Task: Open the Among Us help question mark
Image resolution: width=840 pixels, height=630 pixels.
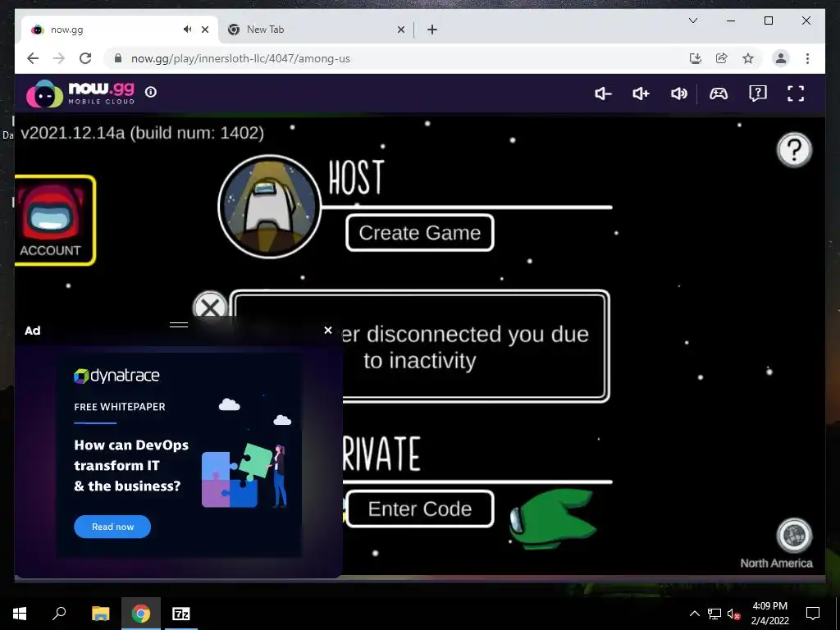Action: pyautogui.click(x=794, y=150)
